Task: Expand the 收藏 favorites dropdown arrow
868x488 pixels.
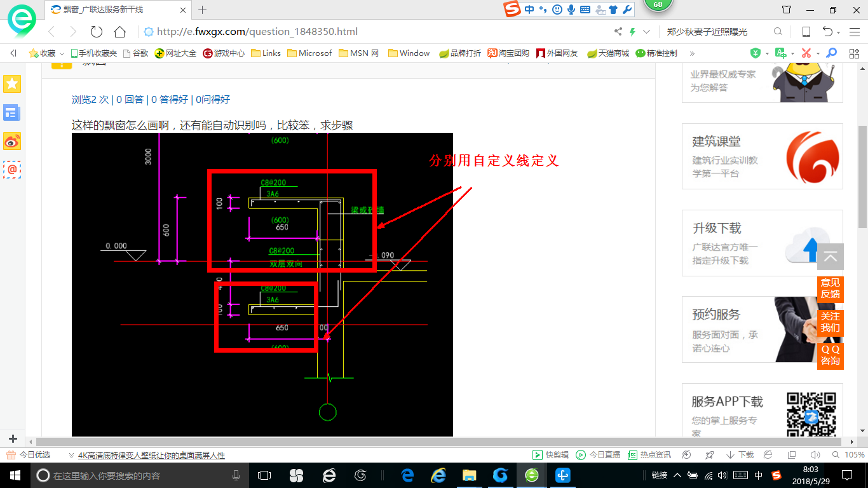Action: (62, 54)
